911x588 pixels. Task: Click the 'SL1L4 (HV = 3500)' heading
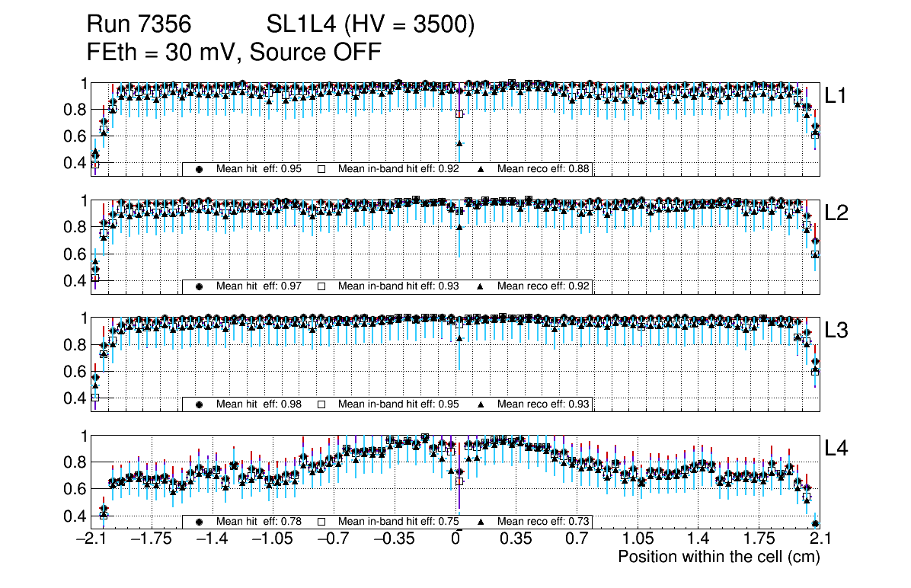(371, 26)
